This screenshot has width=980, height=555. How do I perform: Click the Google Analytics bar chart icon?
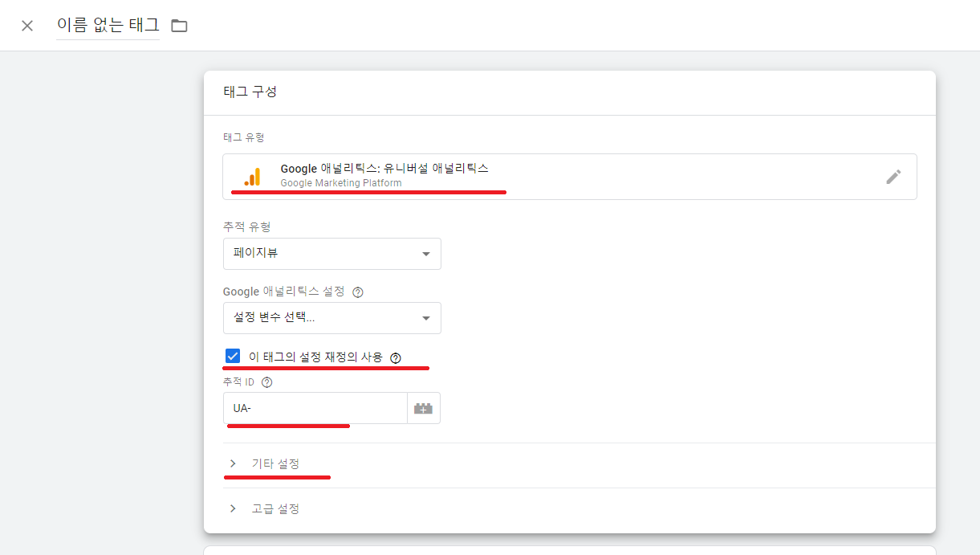coord(252,177)
